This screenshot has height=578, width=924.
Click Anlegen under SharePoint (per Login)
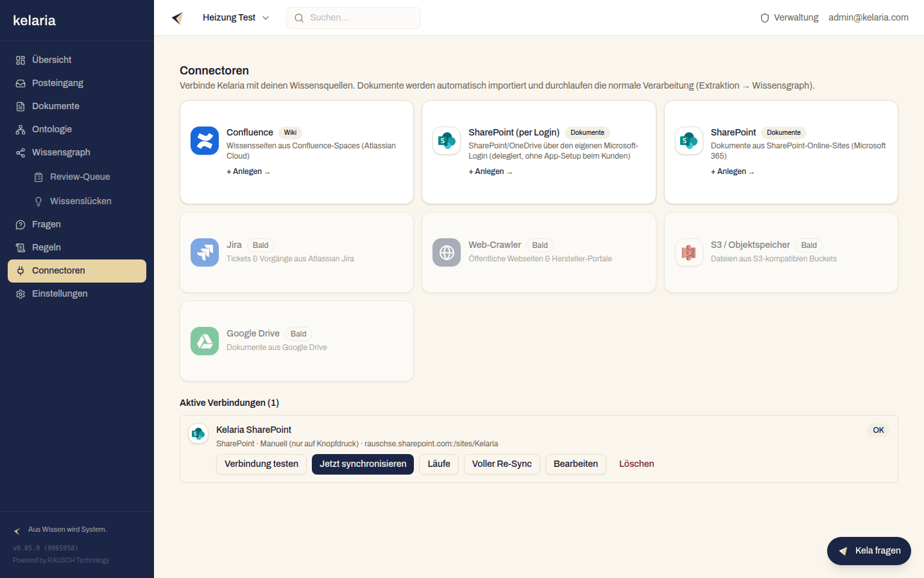tap(490, 171)
